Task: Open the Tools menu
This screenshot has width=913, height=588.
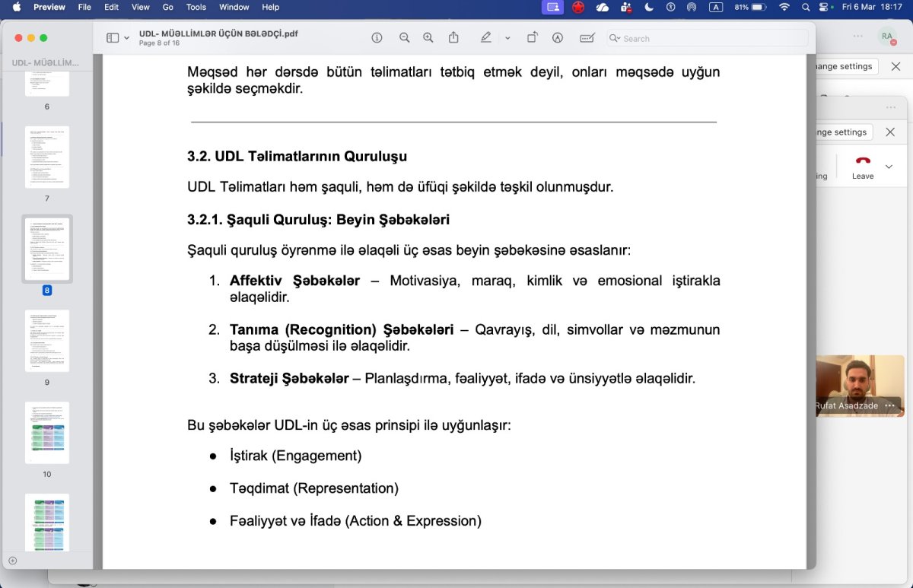Action: tap(196, 7)
